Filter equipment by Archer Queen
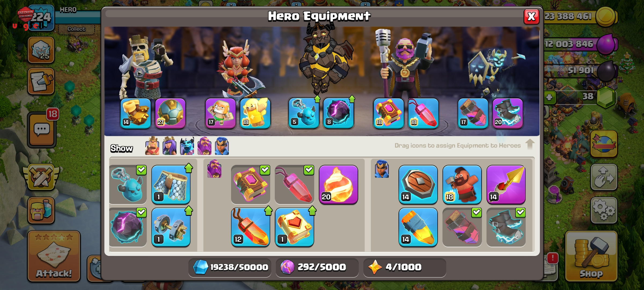644x290 pixels. tap(169, 146)
